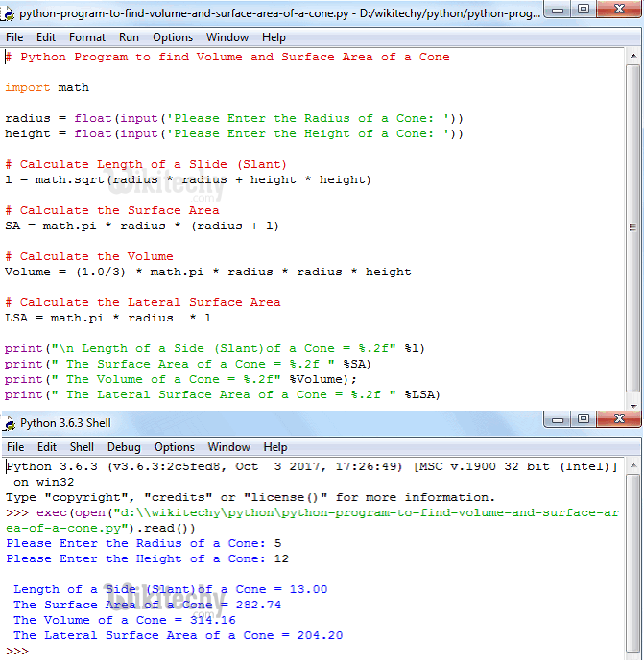The width and height of the screenshot is (644, 665).
Task: Click the 'LSA = math.pi * radius' line
Action: [108, 318]
